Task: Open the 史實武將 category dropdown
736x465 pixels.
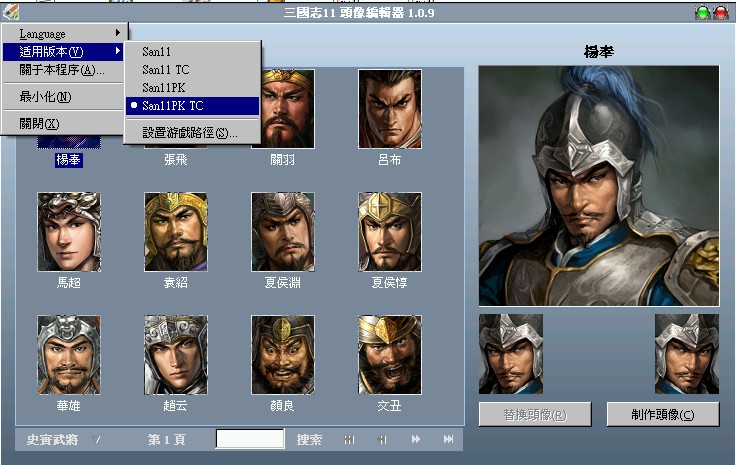Action: [63, 440]
